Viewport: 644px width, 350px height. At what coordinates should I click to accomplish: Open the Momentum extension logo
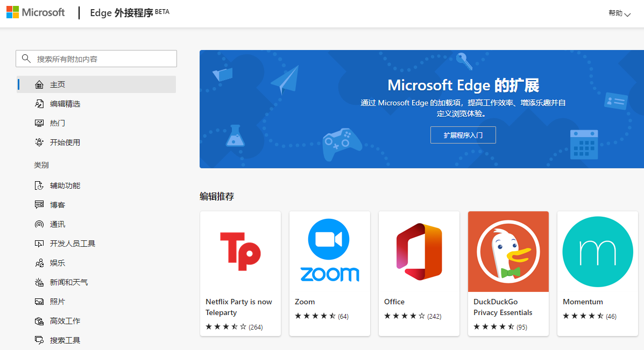coord(598,252)
